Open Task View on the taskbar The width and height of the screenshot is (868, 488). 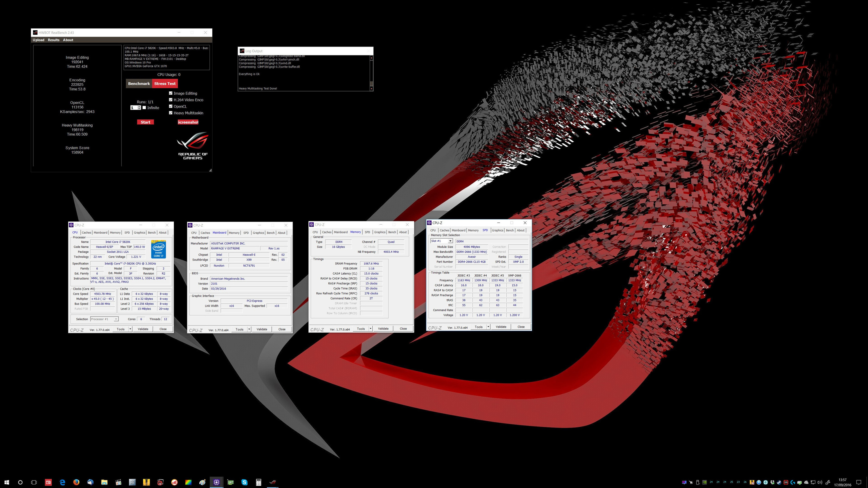(34, 482)
